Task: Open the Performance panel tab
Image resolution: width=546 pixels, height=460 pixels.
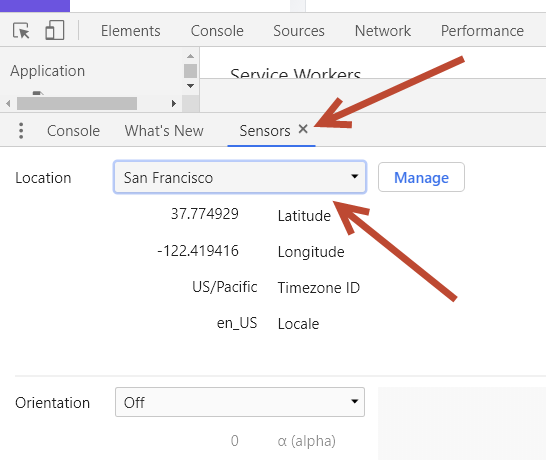Action: pyautogui.click(x=482, y=31)
